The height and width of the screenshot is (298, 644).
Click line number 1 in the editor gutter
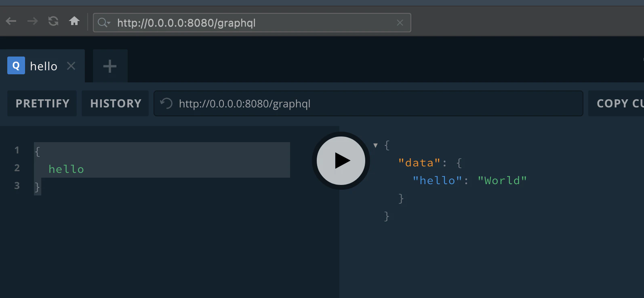(x=17, y=150)
